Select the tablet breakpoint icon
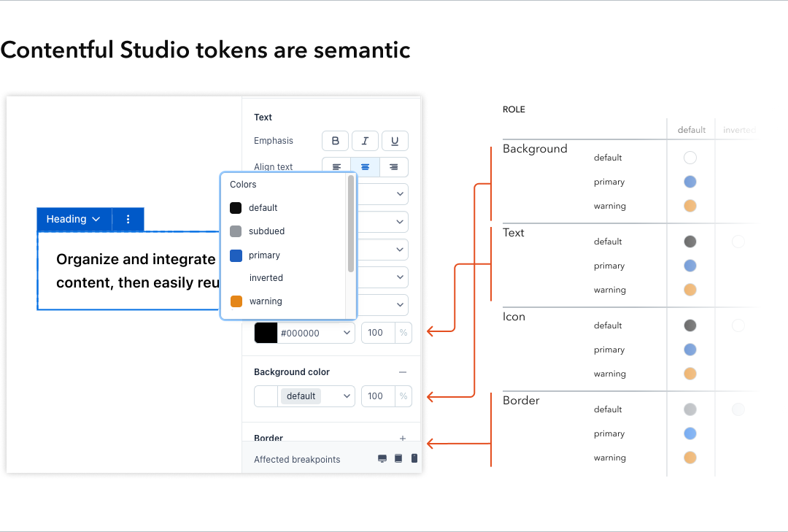The image size is (788, 532). coord(398,458)
